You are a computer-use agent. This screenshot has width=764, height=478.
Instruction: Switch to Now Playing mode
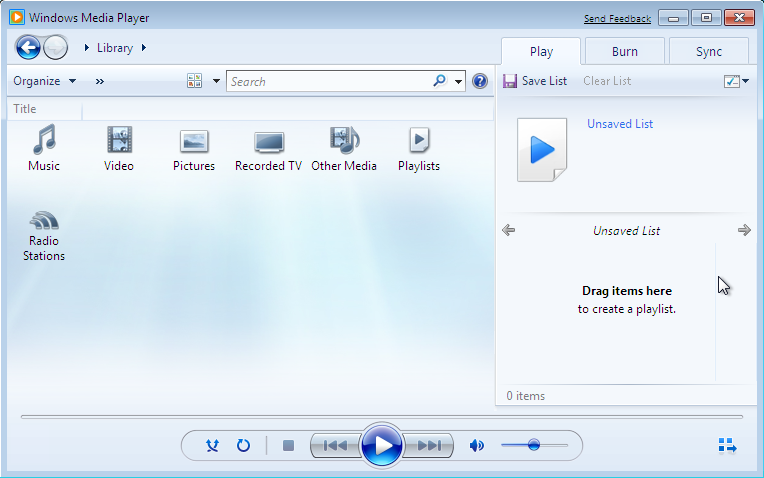click(x=727, y=445)
